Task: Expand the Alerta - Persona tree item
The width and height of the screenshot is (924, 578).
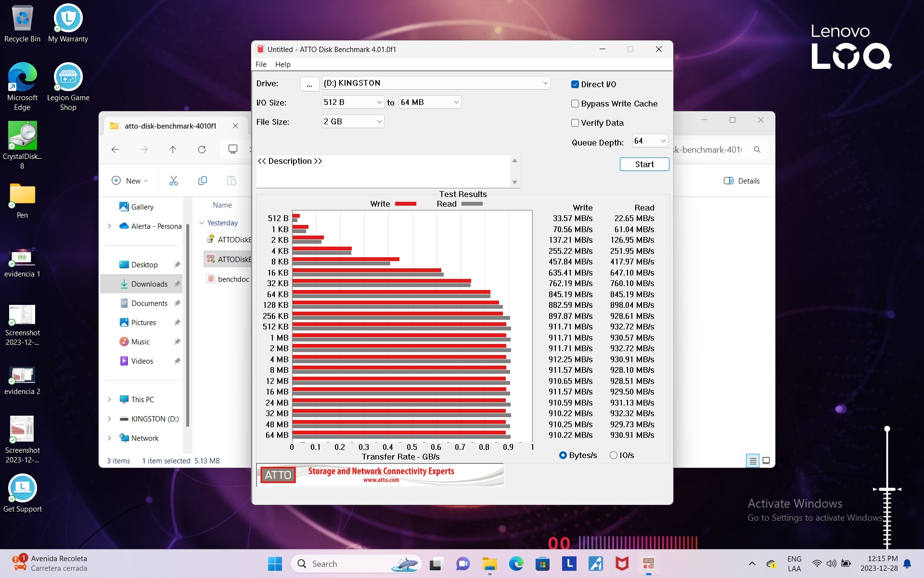Action: 109,226
